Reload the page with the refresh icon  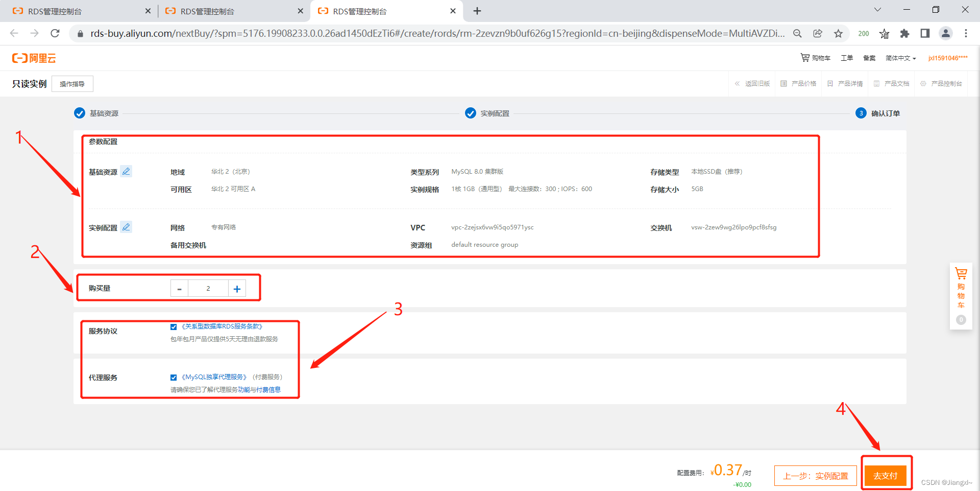coord(55,33)
